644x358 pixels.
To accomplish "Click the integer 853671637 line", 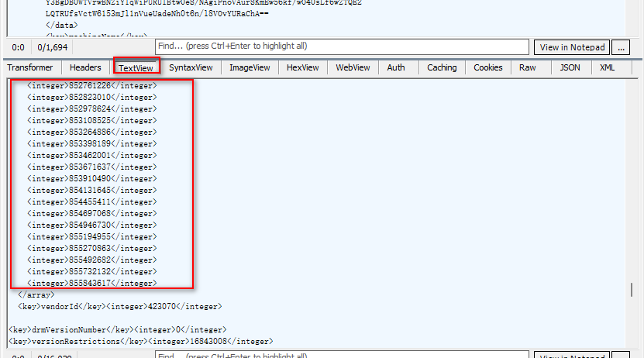I will 92,167.
